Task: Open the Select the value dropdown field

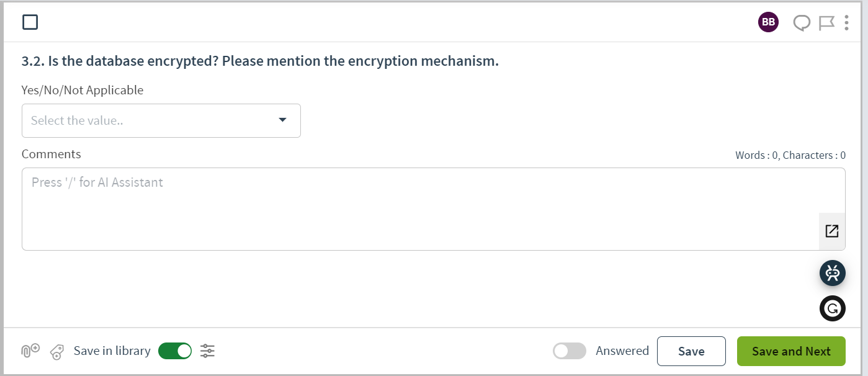Action: [x=161, y=120]
